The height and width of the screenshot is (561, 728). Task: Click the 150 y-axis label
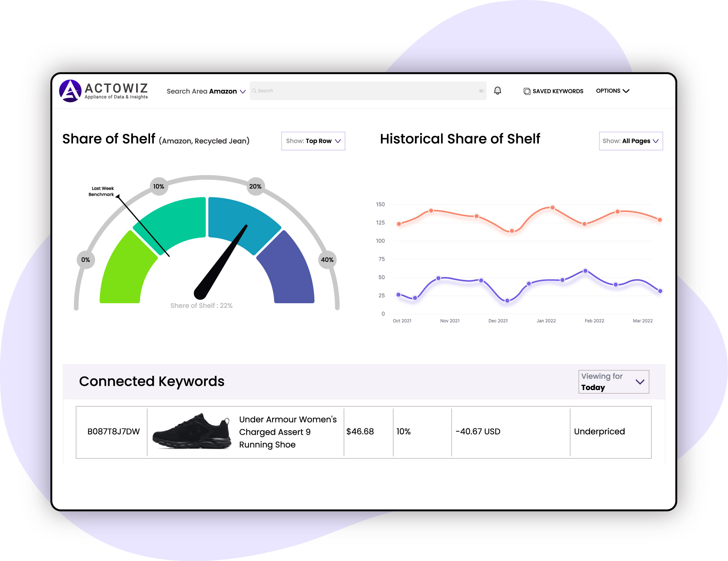click(x=380, y=204)
